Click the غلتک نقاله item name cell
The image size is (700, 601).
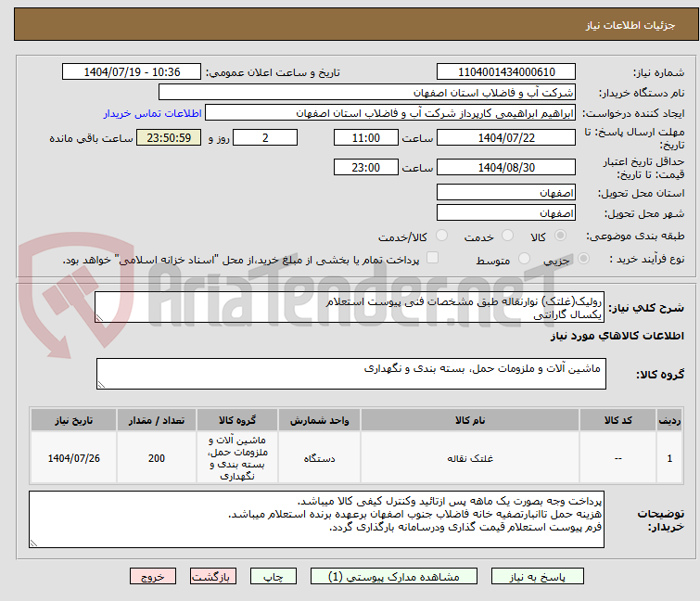470,458
